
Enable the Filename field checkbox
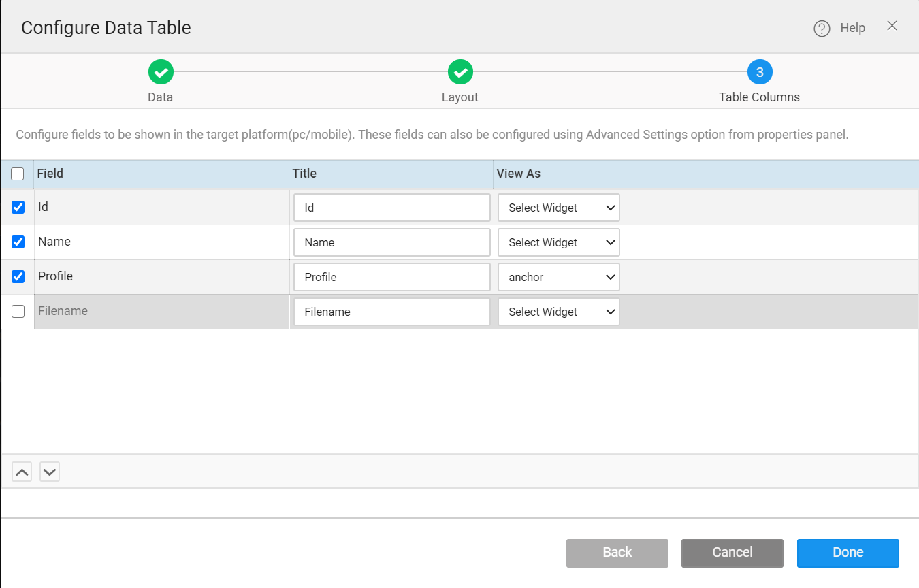18,312
